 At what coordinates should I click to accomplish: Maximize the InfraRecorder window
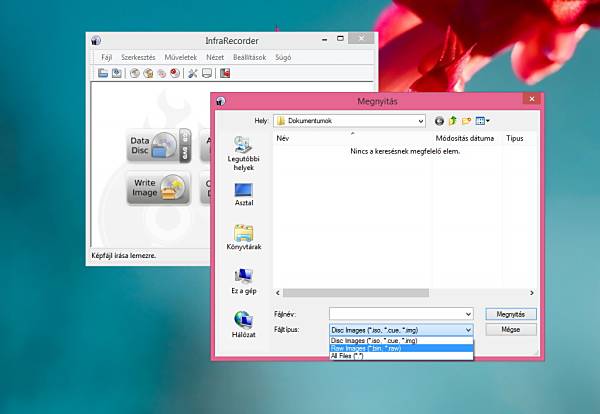340,38
